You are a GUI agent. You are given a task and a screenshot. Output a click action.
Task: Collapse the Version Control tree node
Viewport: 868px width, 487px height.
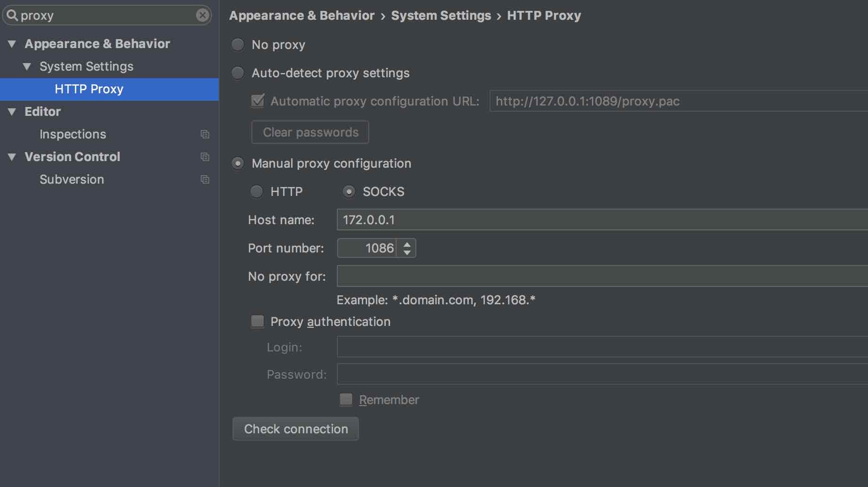[12, 157]
